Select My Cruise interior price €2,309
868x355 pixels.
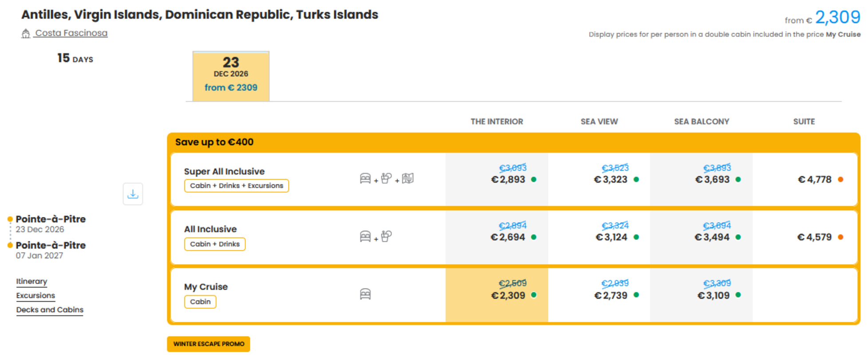(508, 296)
